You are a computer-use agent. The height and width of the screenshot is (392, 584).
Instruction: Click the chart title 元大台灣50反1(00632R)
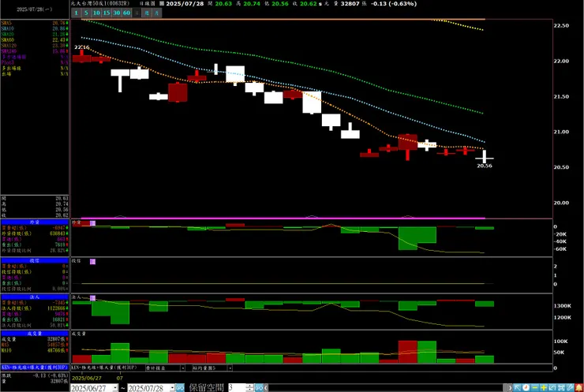[99, 3]
